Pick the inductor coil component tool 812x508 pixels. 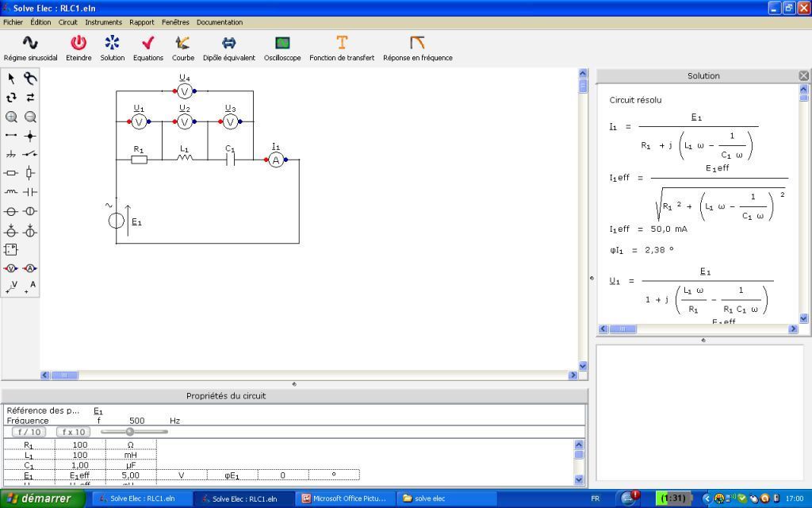click(11, 192)
